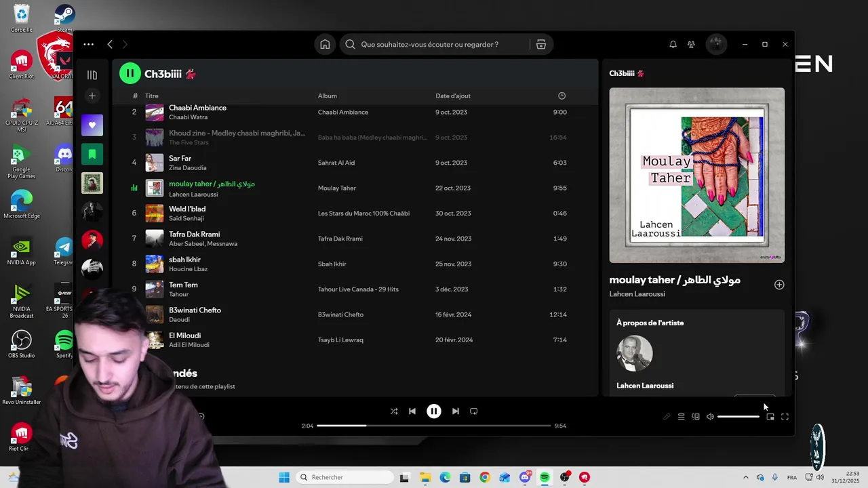
Task: Pause playback in the bottom player bar
Action: coord(434,411)
